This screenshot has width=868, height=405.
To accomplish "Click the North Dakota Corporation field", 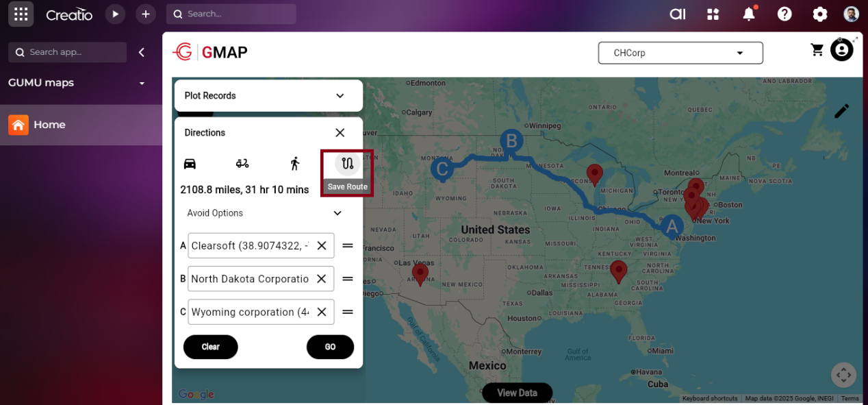I will [x=261, y=279].
